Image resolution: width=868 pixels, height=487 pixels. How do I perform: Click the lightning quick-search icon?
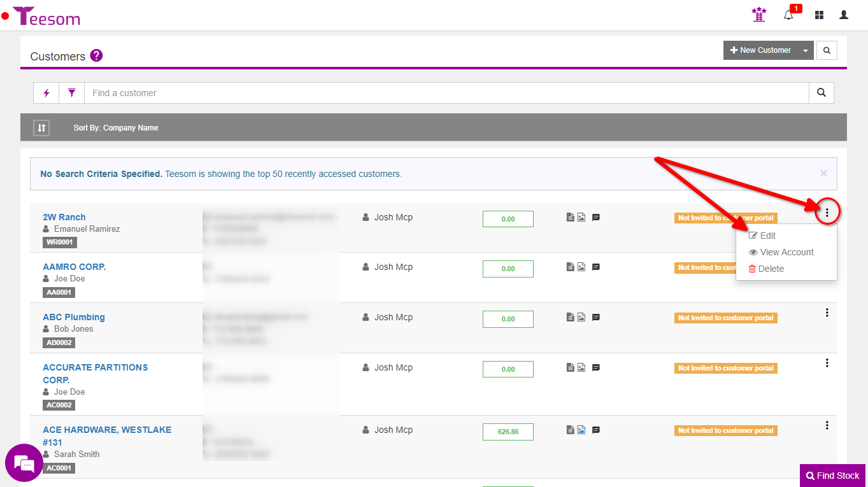coord(46,93)
